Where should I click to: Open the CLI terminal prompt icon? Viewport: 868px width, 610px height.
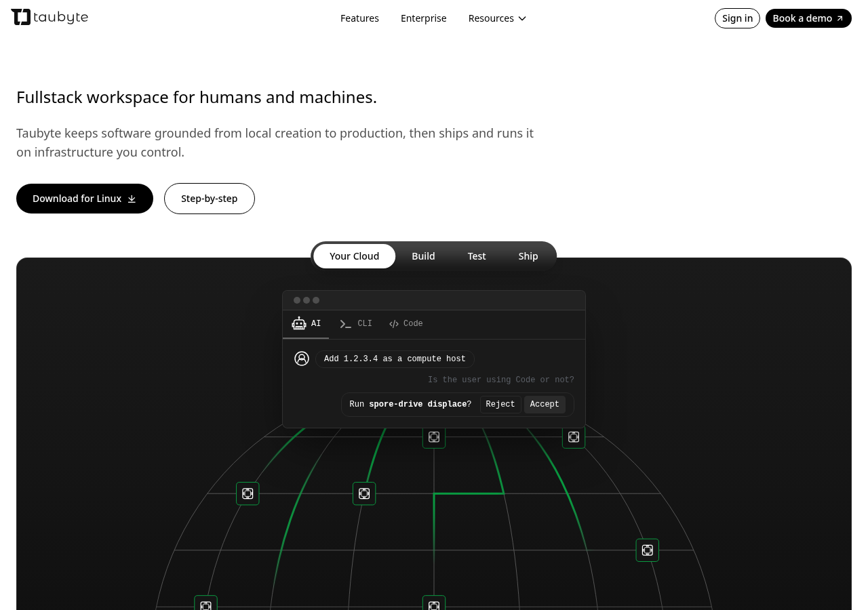346,324
